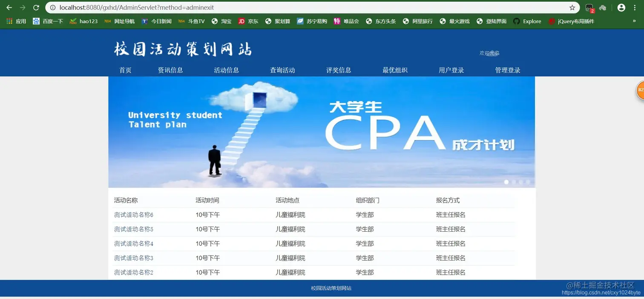Open the 测试活动名称6 activity link
Screen dimensions: 644x299
[133, 215]
